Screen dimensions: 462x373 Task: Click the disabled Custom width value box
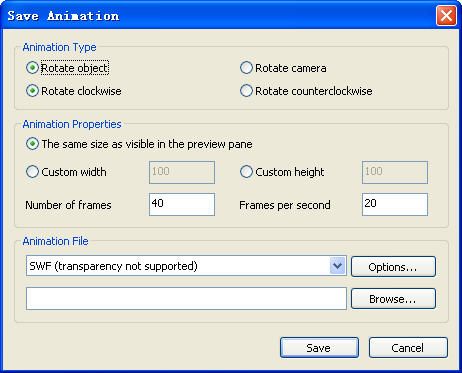182,172
